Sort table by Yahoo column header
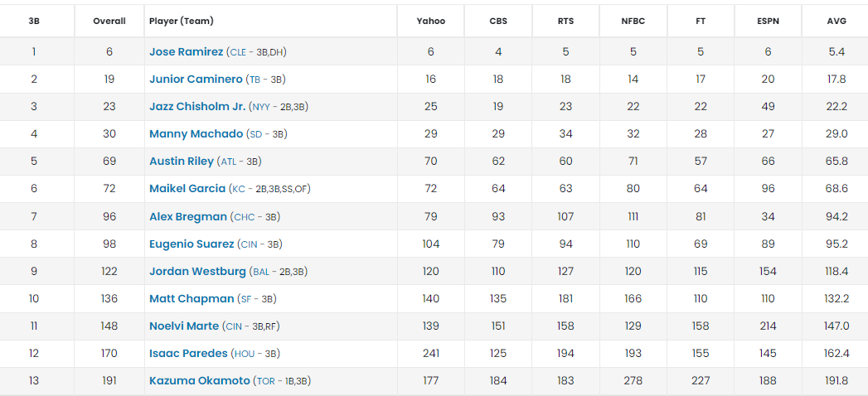This screenshot has width=868, height=396. pos(430,22)
